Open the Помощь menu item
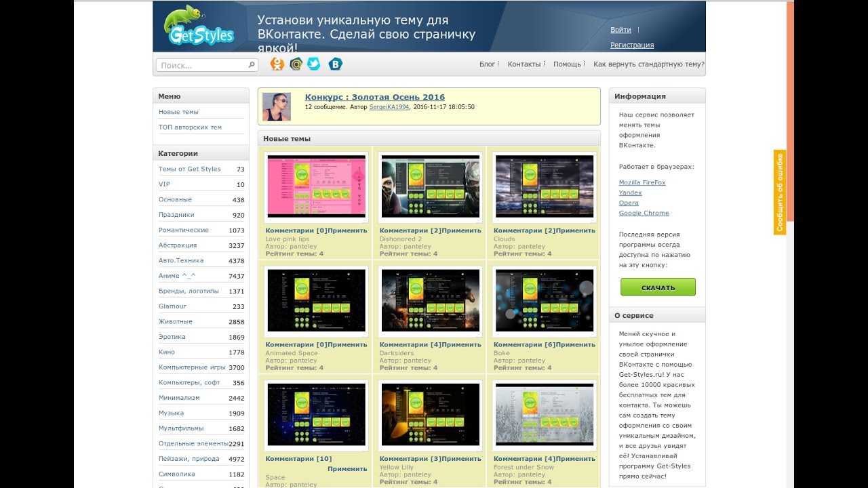This screenshot has width=868, height=488. pos(567,64)
